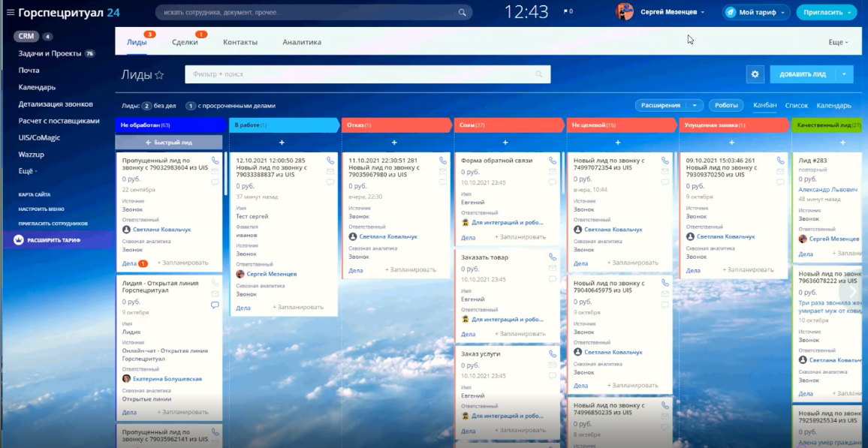Image resolution: width=868 pixels, height=448 pixels.
Task: Click the Быстрый лид button
Action: pos(169,143)
